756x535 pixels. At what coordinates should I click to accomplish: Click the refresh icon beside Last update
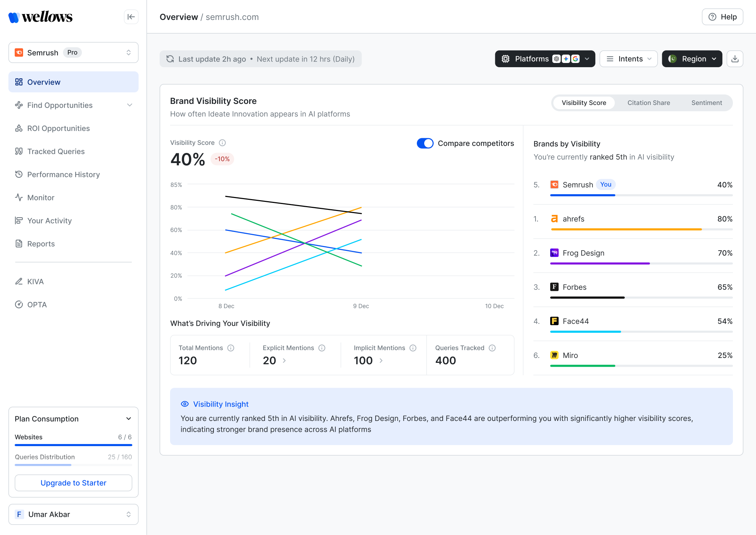point(170,59)
